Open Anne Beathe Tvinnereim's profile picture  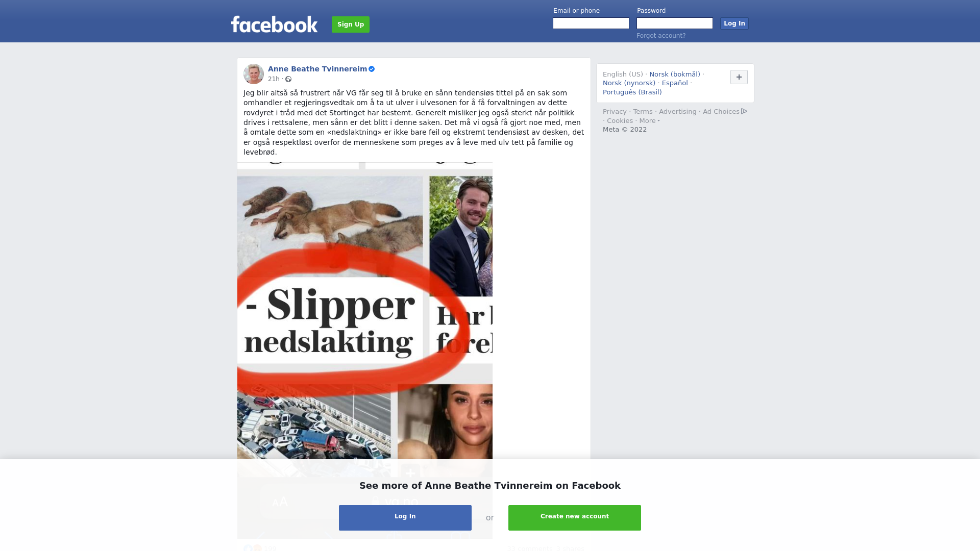(254, 74)
